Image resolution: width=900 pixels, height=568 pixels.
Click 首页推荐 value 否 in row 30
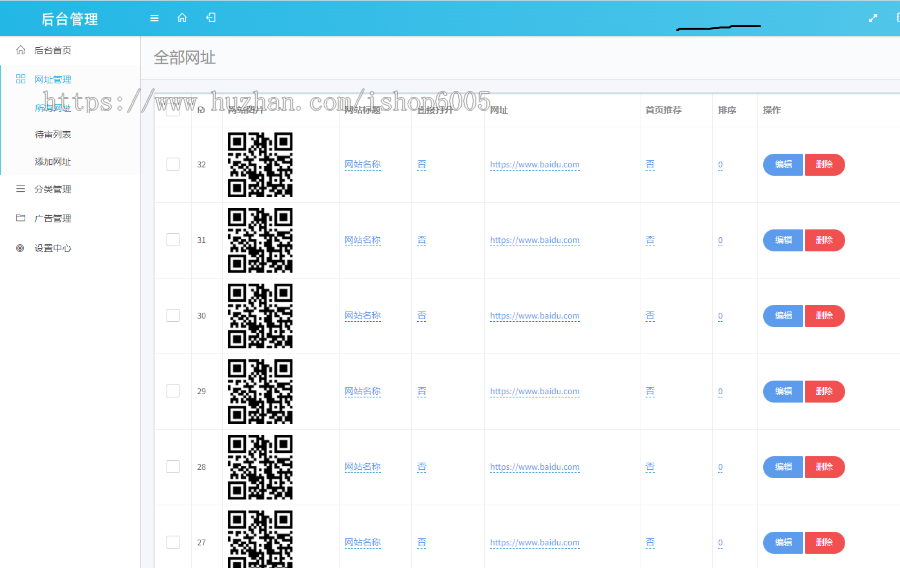pyautogui.click(x=650, y=316)
